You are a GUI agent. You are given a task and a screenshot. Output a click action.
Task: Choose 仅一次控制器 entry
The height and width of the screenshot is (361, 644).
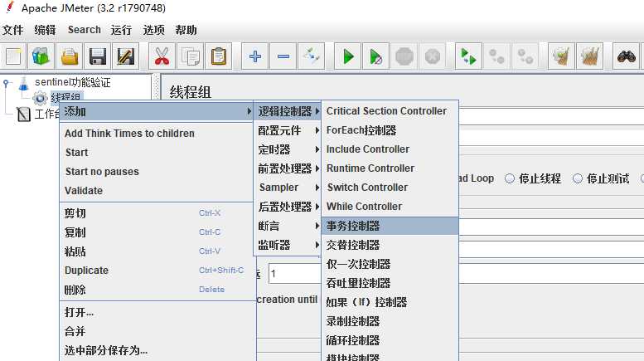pos(390,264)
